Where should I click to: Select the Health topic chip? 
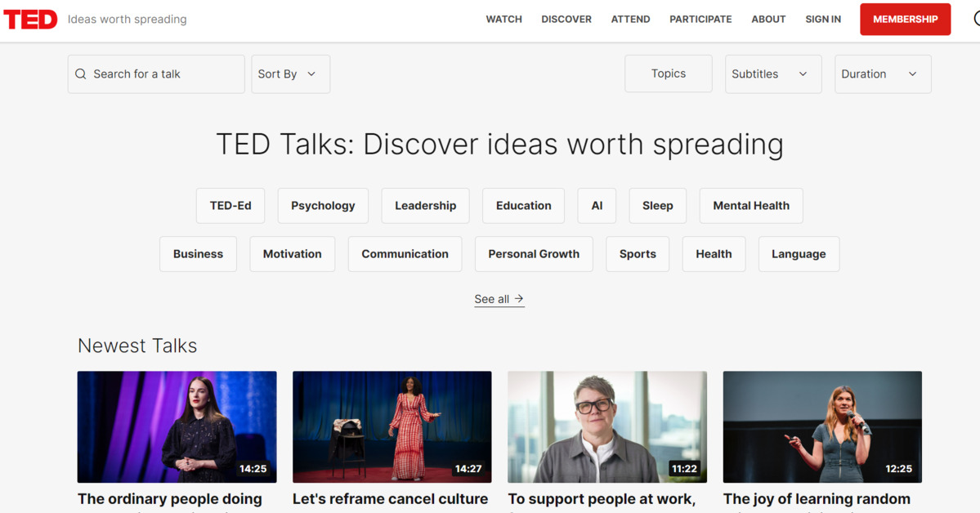[714, 254]
